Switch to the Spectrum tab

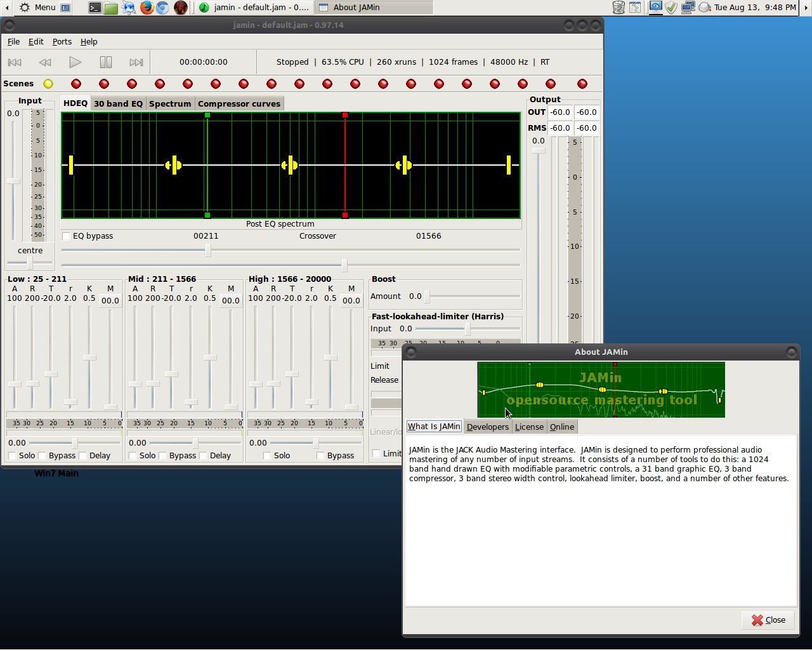[x=170, y=103]
